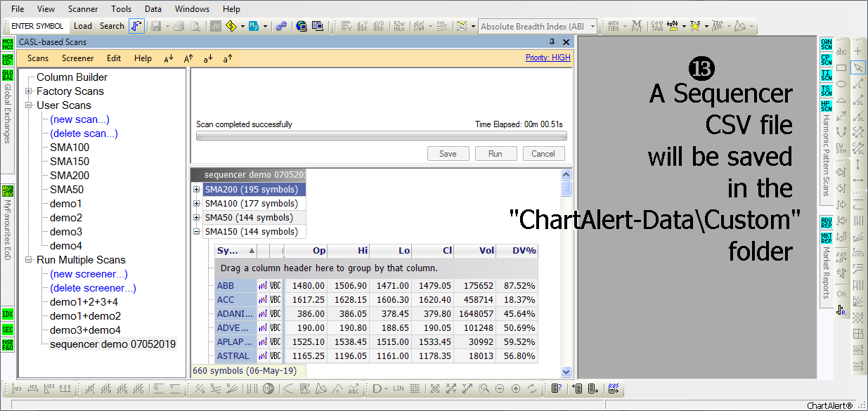Open the Absolute Breadth Index indicator dropdown
This screenshot has height=411, width=868.
(592, 27)
